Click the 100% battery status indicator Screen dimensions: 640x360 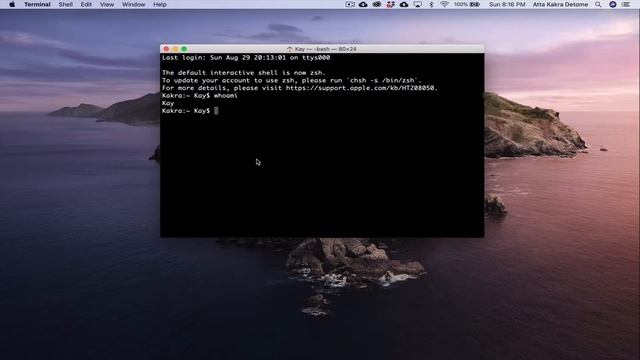point(467,4)
